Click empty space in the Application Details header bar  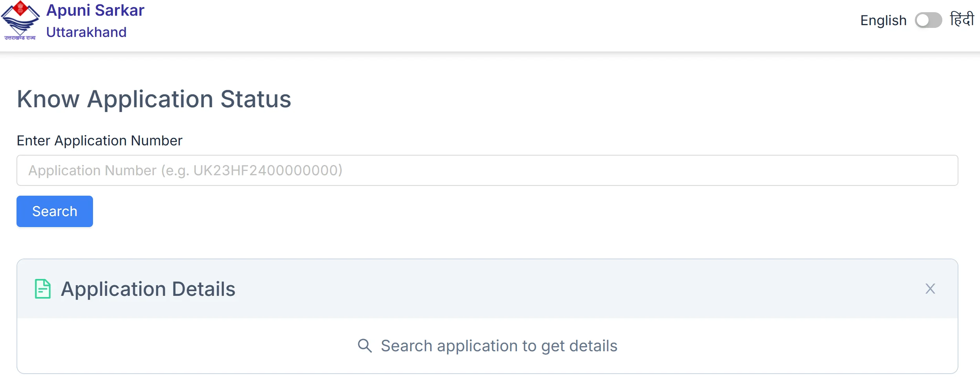549,289
